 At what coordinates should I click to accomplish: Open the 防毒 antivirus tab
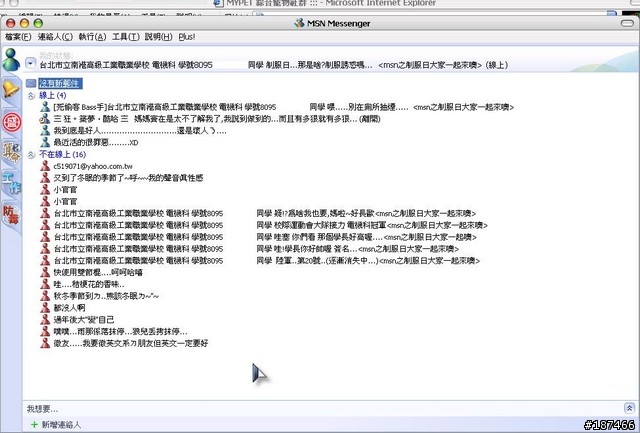11,215
